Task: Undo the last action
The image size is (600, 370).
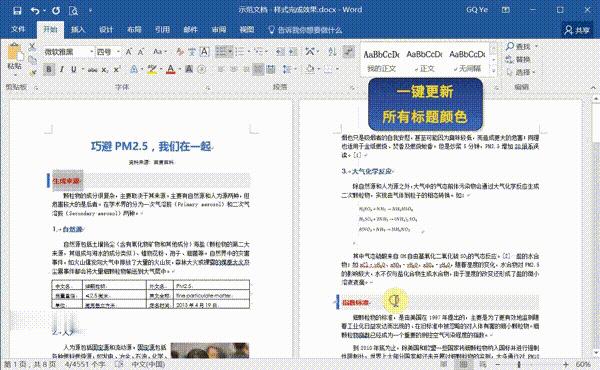Action: pyautogui.click(x=35, y=10)
